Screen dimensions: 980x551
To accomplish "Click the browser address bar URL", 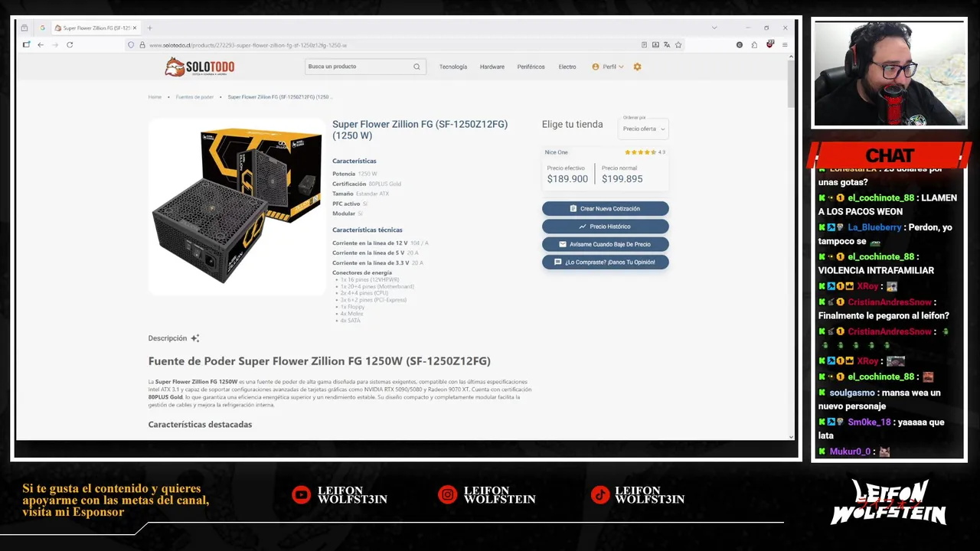I will pyautogui.click(x=248, y=45).
